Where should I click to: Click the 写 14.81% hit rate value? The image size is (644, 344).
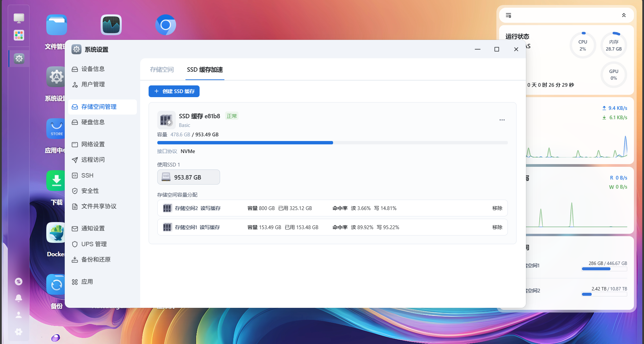click(x=385, y=208)
